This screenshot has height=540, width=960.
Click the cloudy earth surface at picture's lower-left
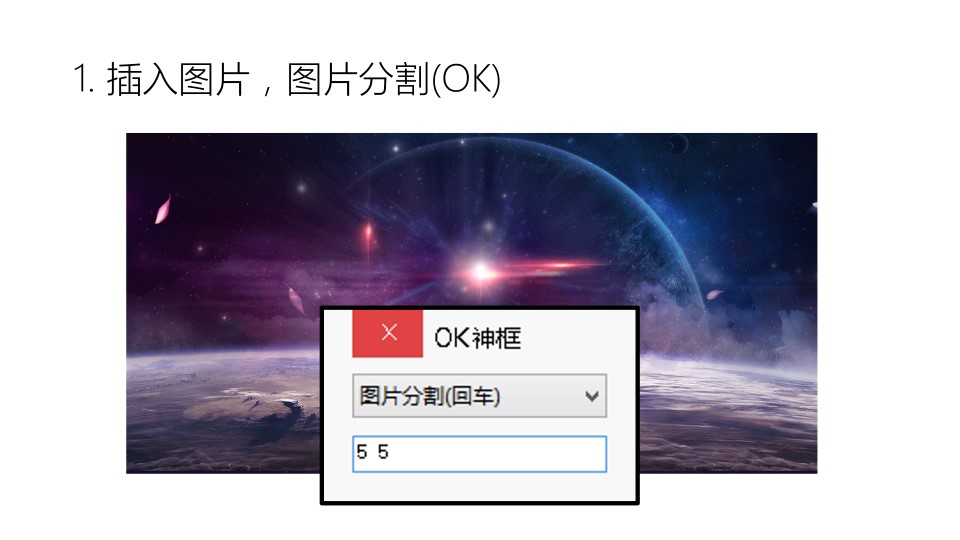(x=220, y=410)
